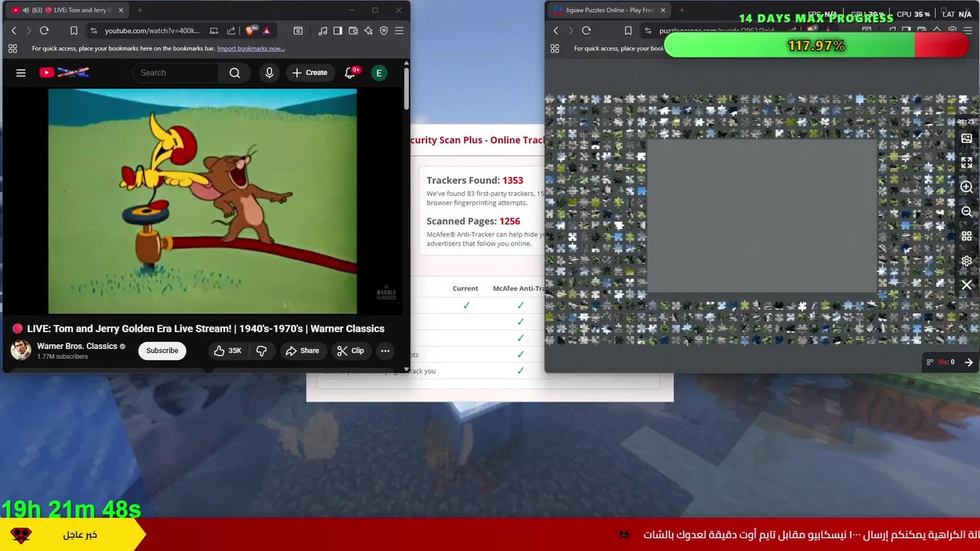
Task: Go back in the puzzle browser window
Action: [x=556, y=31]
